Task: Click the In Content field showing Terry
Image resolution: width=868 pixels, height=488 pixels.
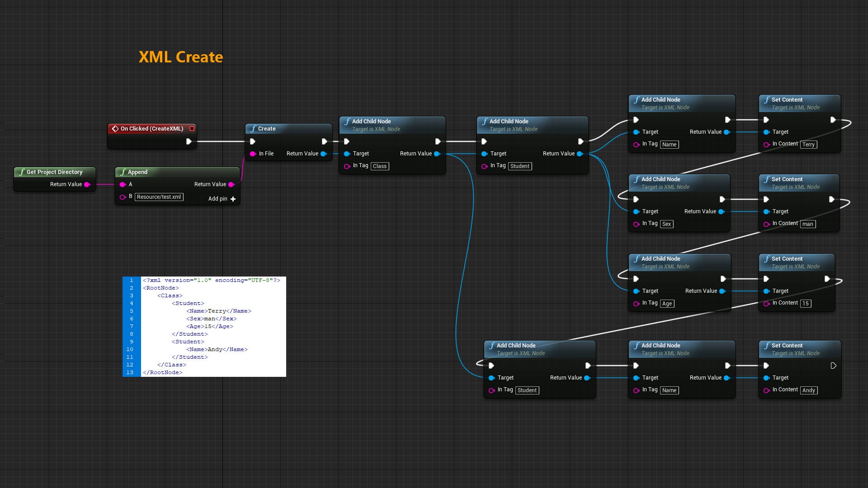Action: pos(808,144)
